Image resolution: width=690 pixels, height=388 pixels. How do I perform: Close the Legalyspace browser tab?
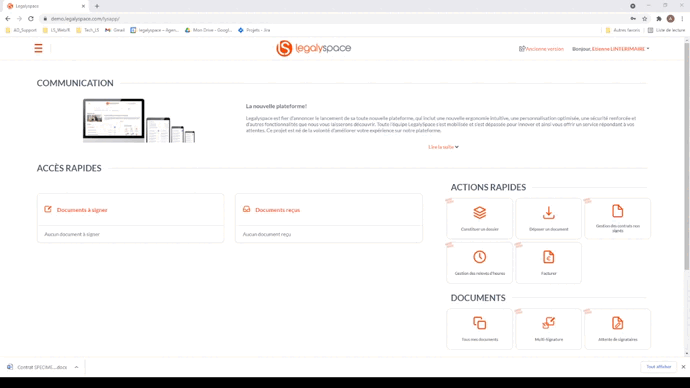click(x=83, y=6)
